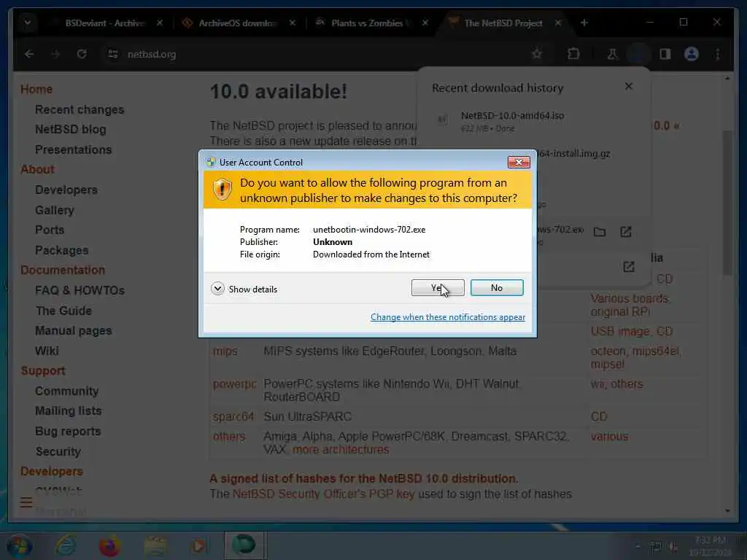Open the powerpc port link
Screen dimensions: 747x560
(234, 384)
